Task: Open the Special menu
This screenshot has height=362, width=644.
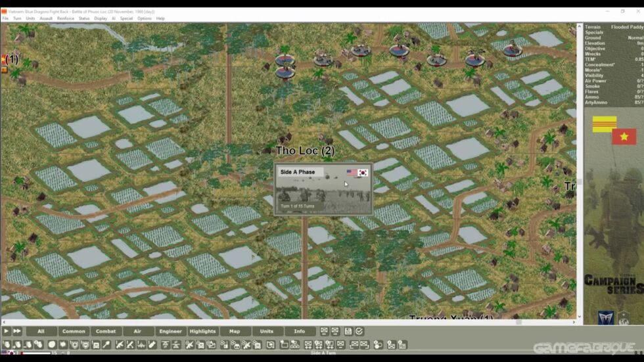Action: [x=126, y=18]
